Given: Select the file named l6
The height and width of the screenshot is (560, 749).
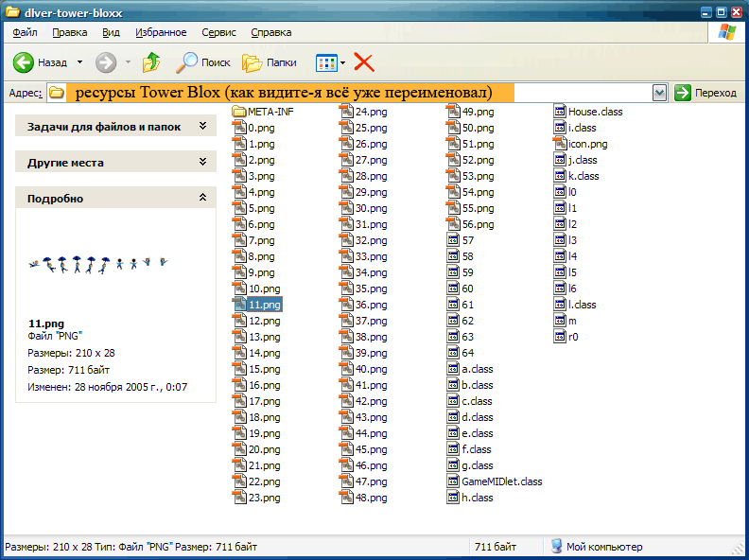Looking at the screenshot, I should click(572, 289).
